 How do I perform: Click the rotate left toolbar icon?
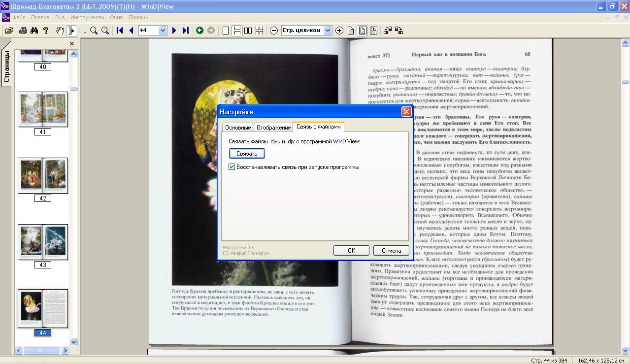click(388, 31)
